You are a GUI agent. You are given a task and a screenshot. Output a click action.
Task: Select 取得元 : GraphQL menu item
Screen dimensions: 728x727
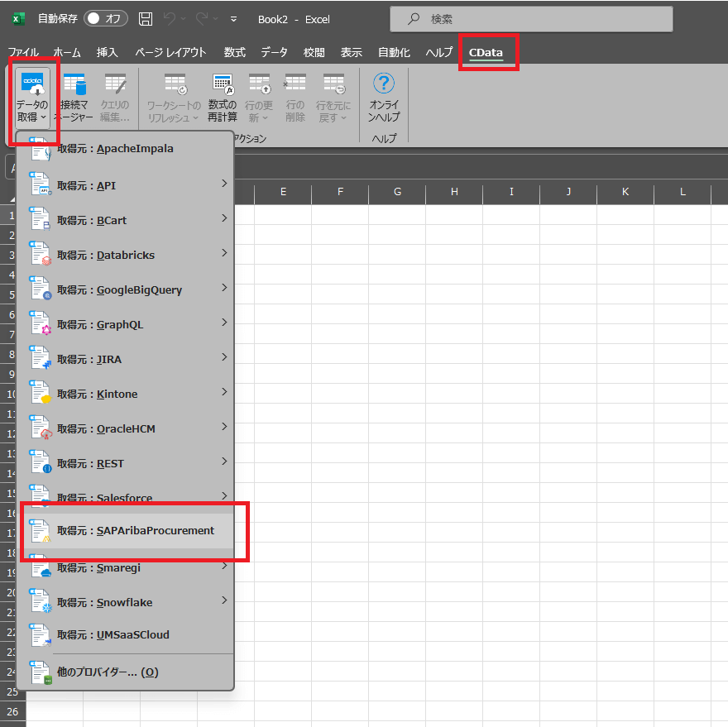[125, 324]
